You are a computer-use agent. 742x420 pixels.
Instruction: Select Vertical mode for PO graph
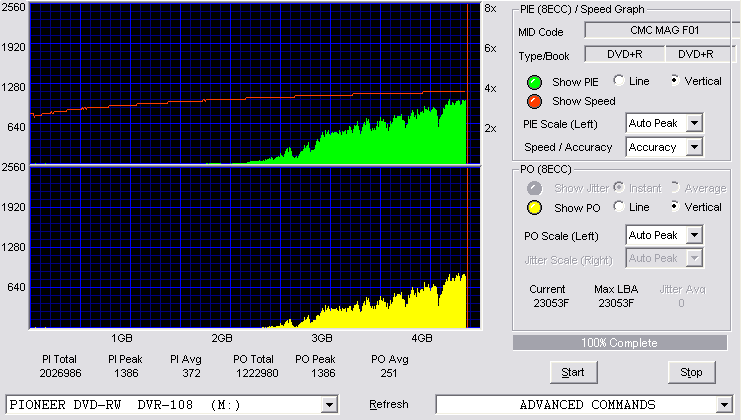tap(675, 206)
